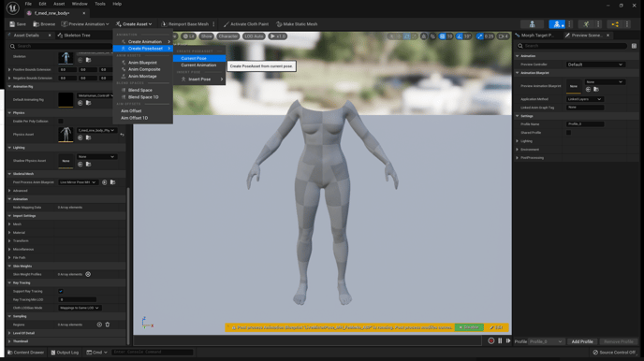The height and width of the screenshot is (361, 644).
Task: Switch to the Animation mode running-figure icon
Action: 586,24
